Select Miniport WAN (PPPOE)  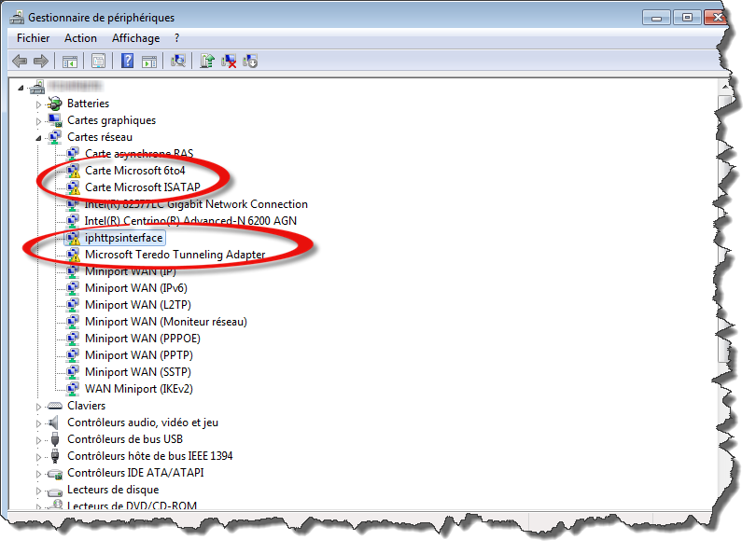tap(143, 339)
